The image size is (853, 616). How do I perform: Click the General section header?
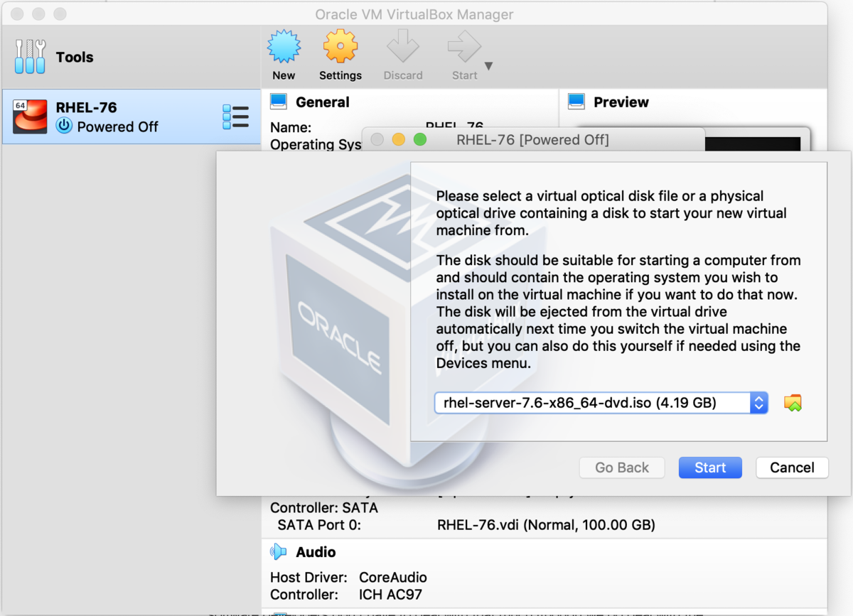(x=323, y=102)
